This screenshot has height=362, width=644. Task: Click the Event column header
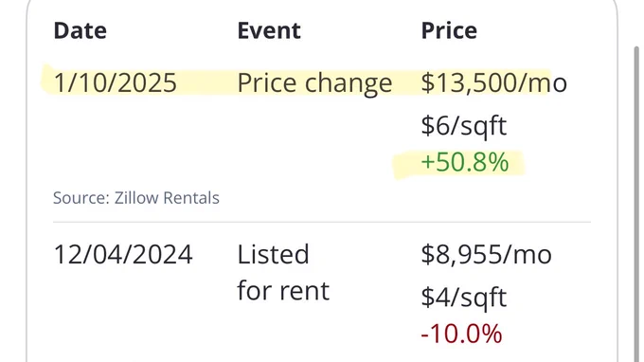click(x=269, y=30)
